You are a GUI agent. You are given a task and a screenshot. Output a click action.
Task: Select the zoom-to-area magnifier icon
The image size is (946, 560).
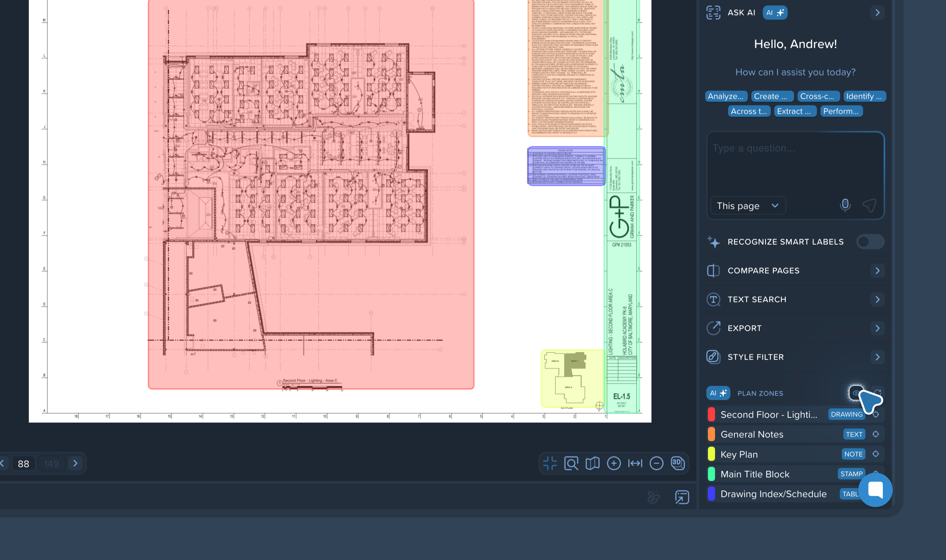point(571,463)
